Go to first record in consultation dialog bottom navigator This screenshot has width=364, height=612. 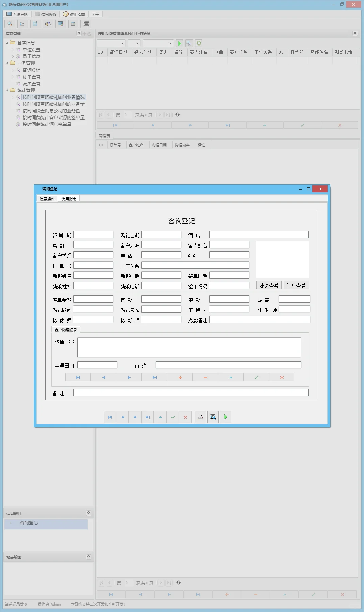coord(110,417)
